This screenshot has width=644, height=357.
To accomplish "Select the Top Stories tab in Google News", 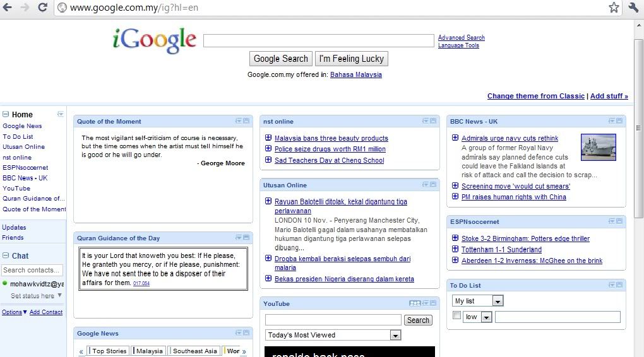I will pyautogui.click(x=108, y=351).
